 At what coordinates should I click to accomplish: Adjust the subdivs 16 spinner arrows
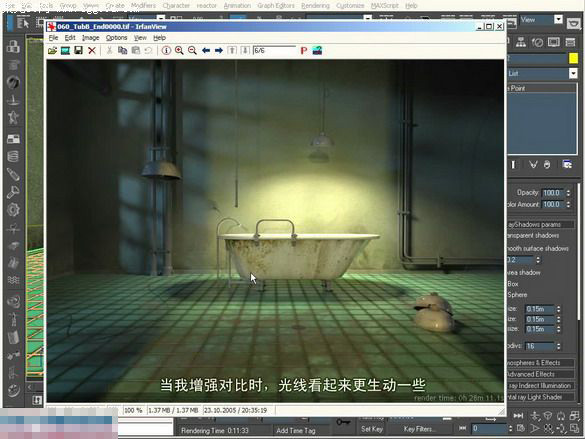click(559, 346)
